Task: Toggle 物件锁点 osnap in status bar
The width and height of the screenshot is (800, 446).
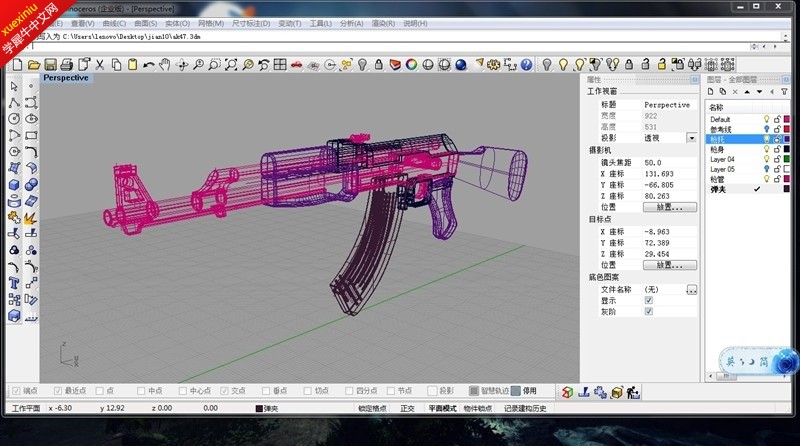Action: (478, 408)
